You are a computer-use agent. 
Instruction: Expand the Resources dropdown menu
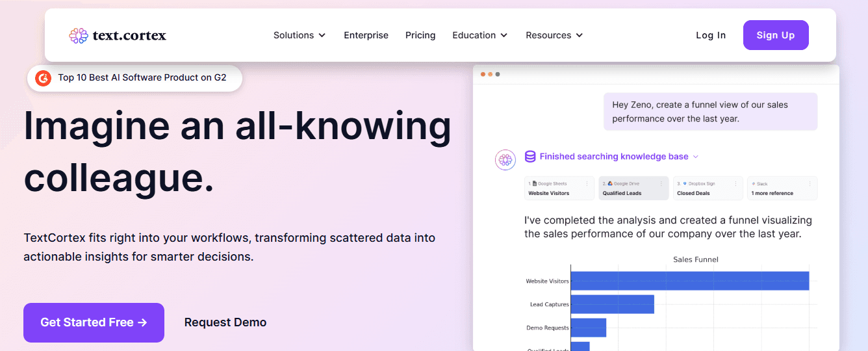tap(554, 35)
